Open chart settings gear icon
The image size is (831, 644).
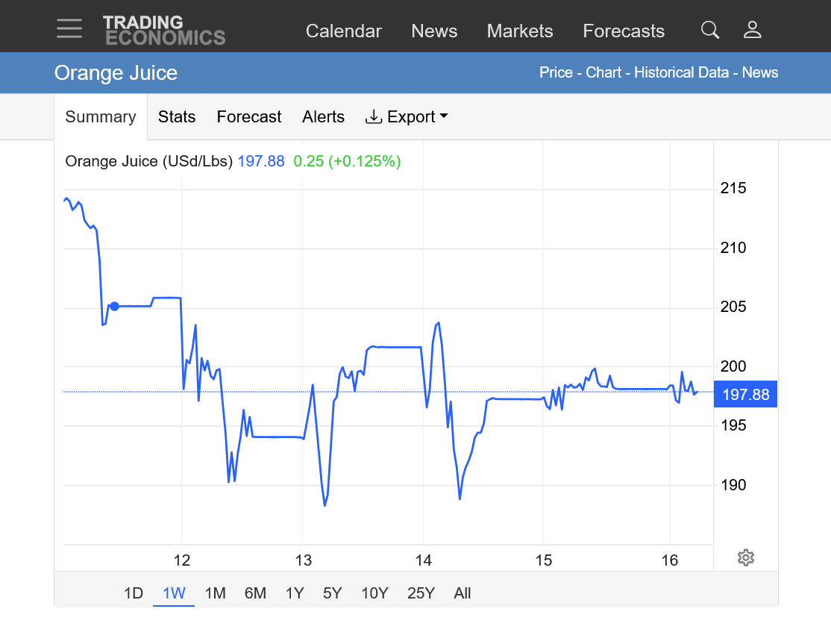click(x=745, y=557)
